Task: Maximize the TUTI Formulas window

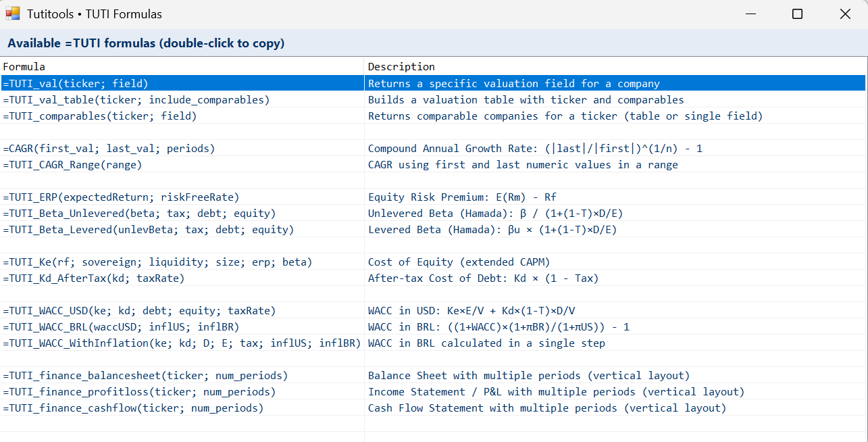Action: (797, 14)
